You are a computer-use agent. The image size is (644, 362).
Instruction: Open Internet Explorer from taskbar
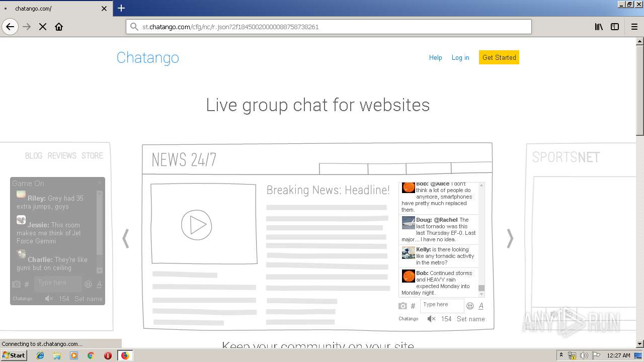pos(40,355)
